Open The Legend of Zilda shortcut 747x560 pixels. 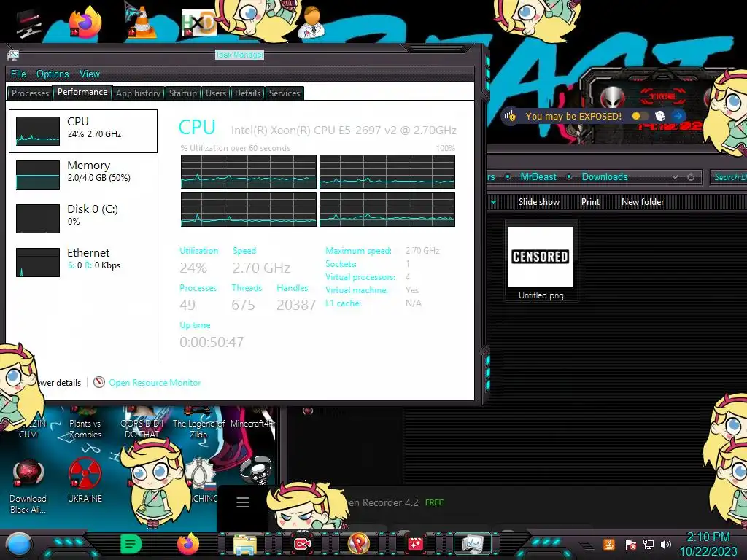tap(198, 423)
